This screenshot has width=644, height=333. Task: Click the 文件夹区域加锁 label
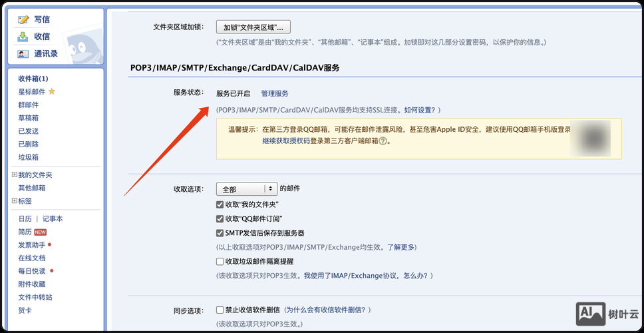pos(179,27)
